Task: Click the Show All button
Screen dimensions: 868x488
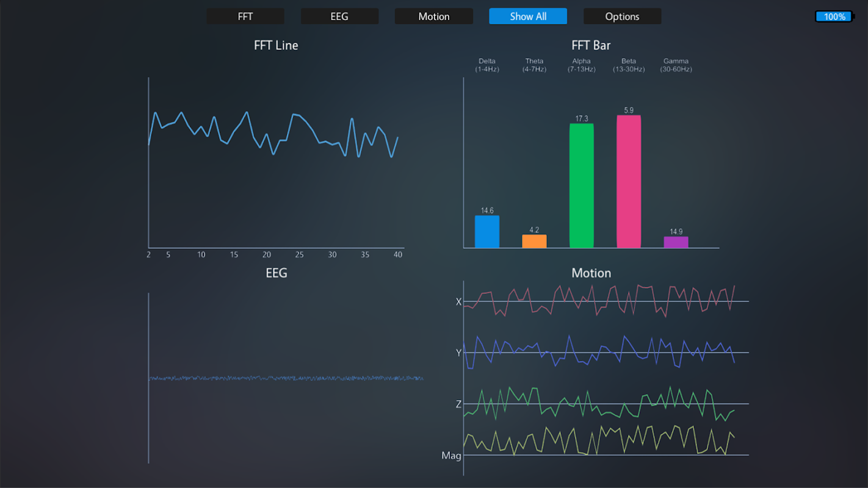Action: 528,16
